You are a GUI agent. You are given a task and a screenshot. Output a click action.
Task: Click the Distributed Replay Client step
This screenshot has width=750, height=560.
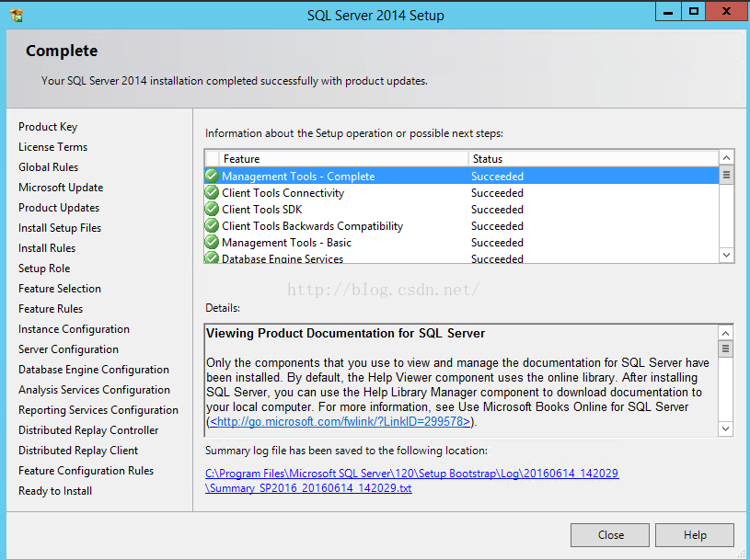click(78, 450)
